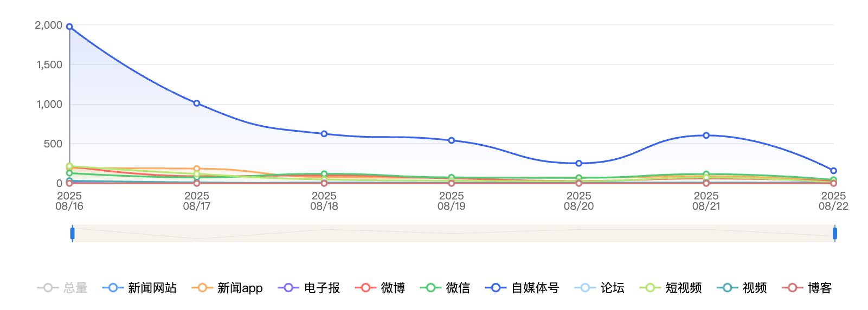The image size is (868, 310).
Task: Click the left zoom slider handle
Action: (72, 234)
